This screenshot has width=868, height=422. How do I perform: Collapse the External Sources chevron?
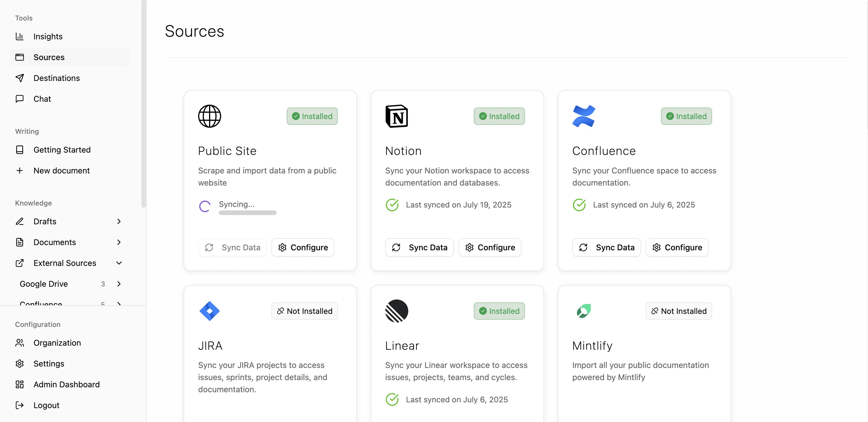pos(119,263)
